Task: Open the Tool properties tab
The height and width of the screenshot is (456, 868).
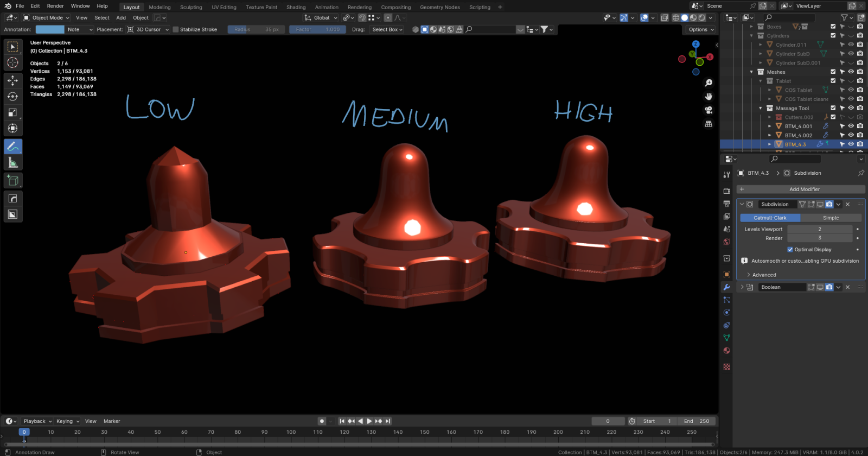Action: click(x=727, y=174)
